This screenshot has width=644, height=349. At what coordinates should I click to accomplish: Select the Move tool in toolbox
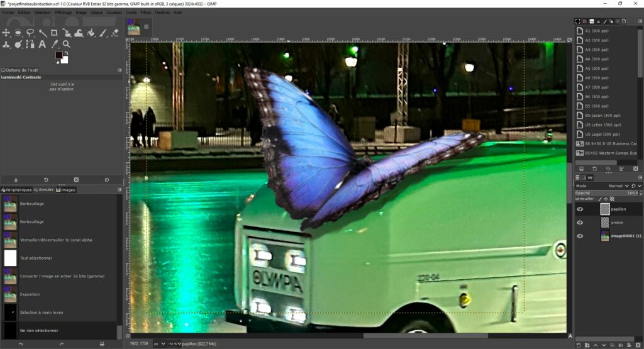click(x=6, y=33)
